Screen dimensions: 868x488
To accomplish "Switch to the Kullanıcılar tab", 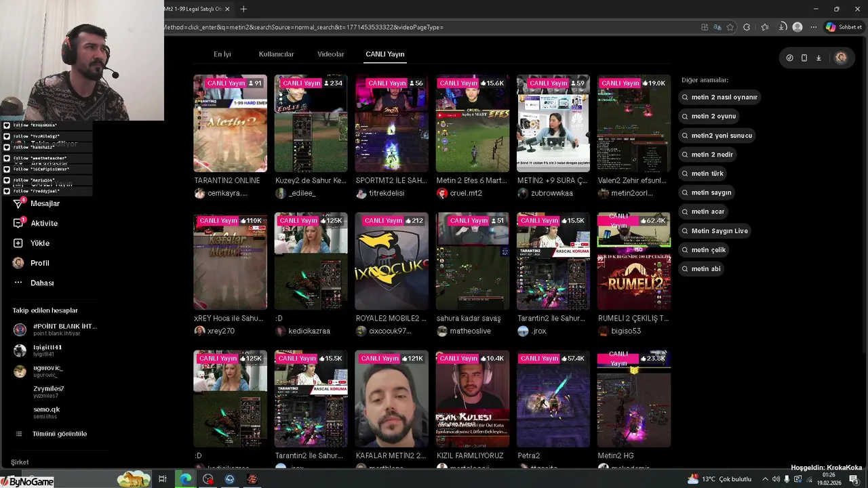I will [276, 54].
